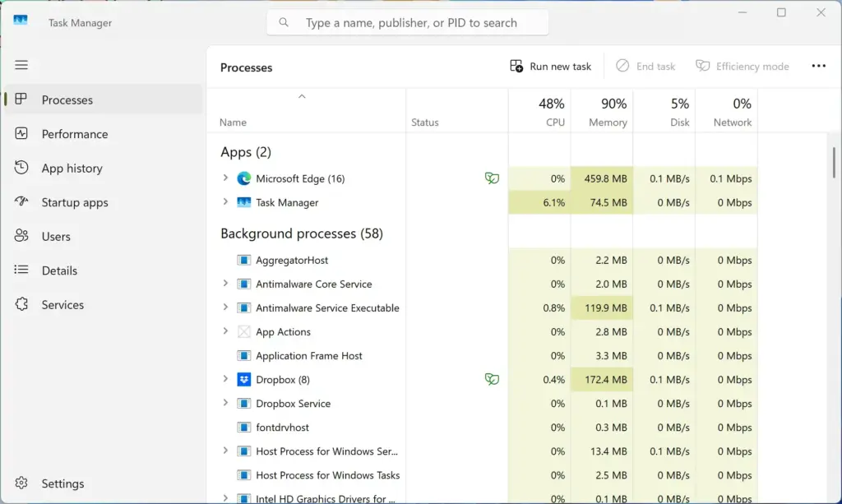The width and height of the screenshot is (842, 504).
Task: Sort by the Disk column header
Action: (664, 111)
